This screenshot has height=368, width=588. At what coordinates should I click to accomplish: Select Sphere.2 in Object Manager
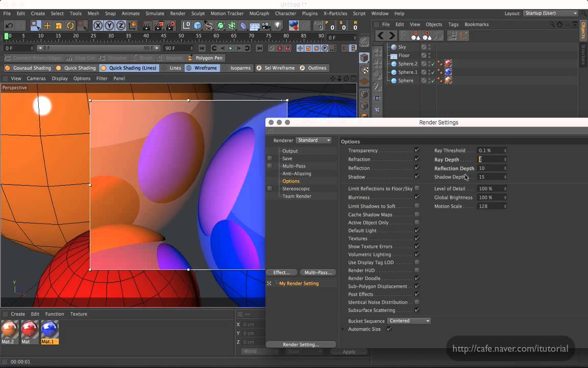coord(408,64)
